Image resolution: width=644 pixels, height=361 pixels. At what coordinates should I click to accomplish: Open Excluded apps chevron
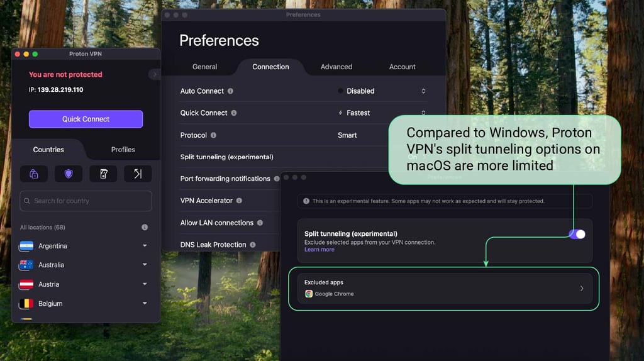pos(582,288)
